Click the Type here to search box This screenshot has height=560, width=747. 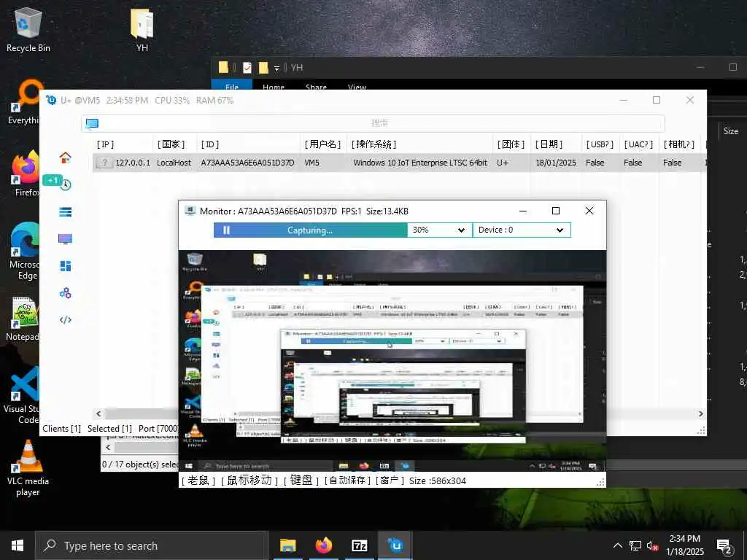[x=152, y=545]
